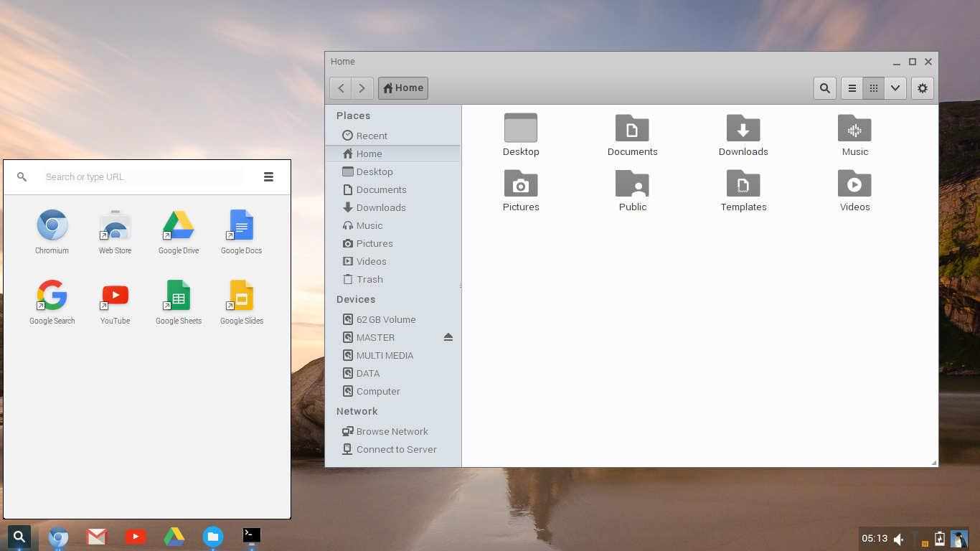Click the battery icon in the system tray
Screen dimensions: 980x551
pos(940,539)
